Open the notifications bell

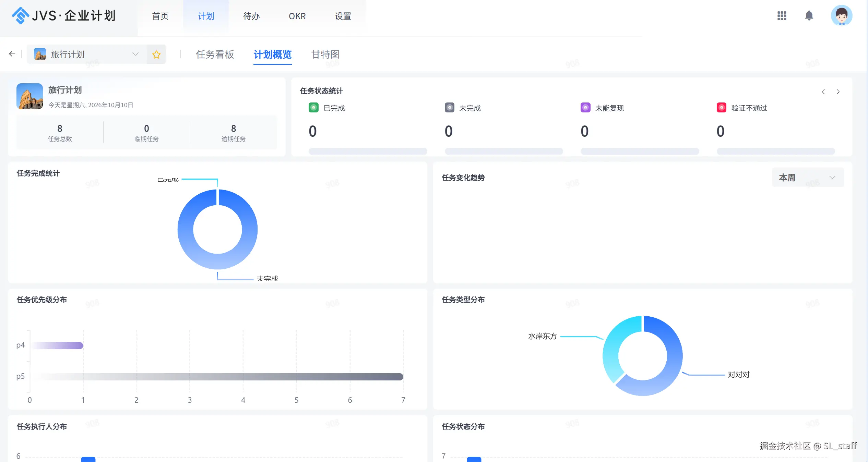pyautogui.click(x=809, y=16)
